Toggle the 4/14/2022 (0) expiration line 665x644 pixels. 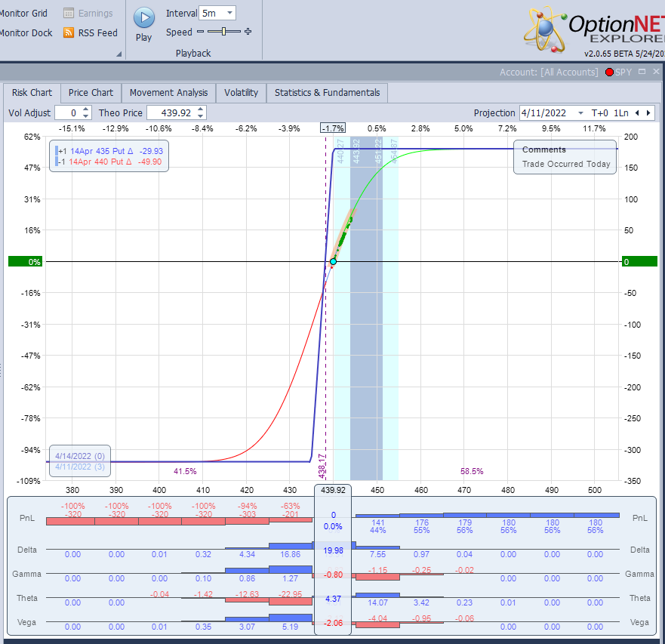tap(80, 456)
